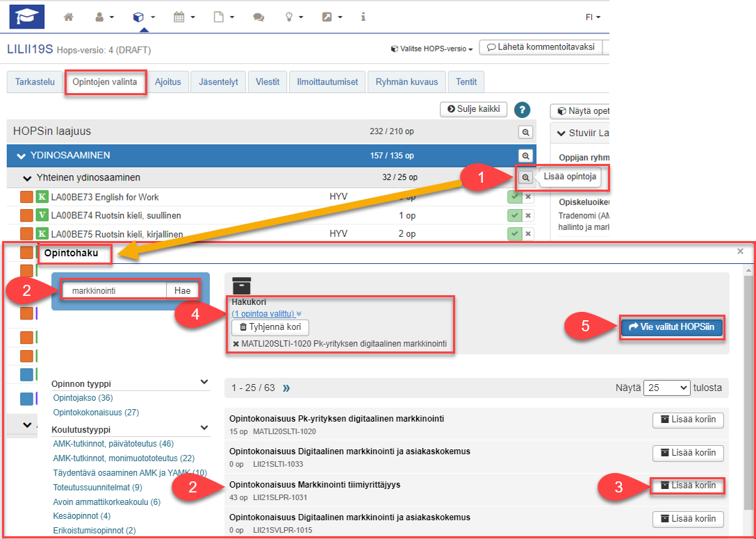This screenshot has height=539, width=756.
Task: Remove LA00BE74 Ruotsin kieli, suullinen with x
Action: (527, 215)
